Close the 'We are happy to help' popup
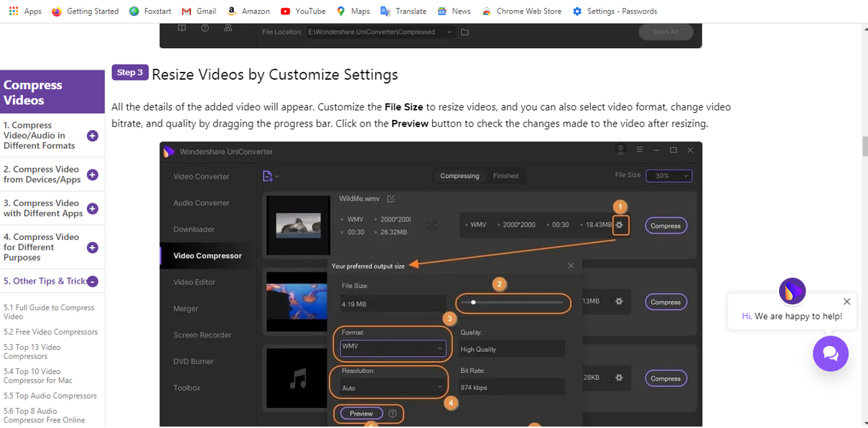 pyautogui.click(x=846, y=302)
